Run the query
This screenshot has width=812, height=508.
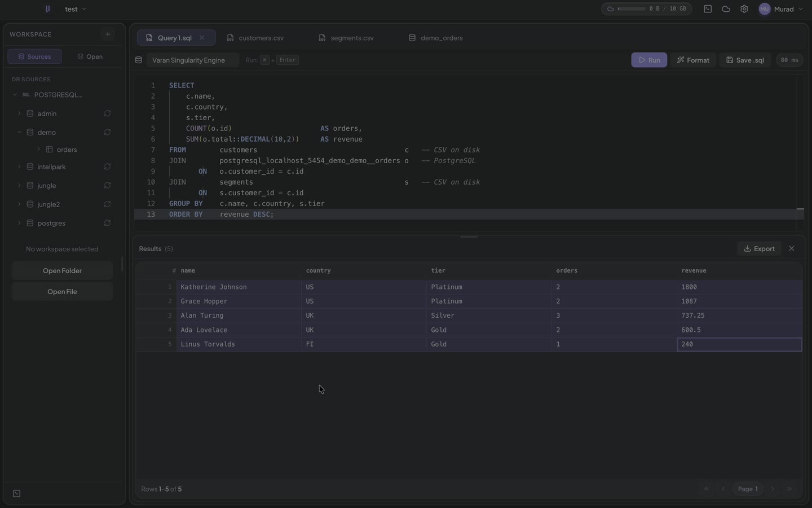point(649,60)
